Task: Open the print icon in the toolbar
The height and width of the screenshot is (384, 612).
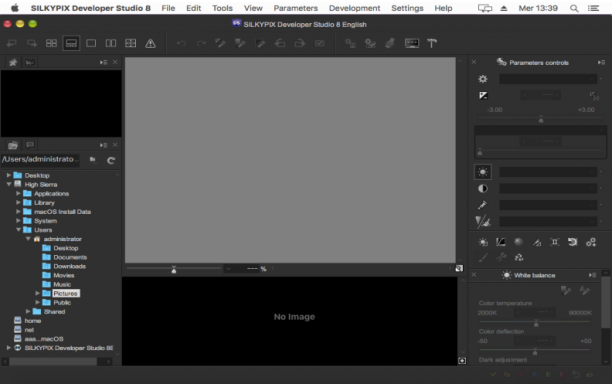Action: pyautogui.click(x=390, y=43)
